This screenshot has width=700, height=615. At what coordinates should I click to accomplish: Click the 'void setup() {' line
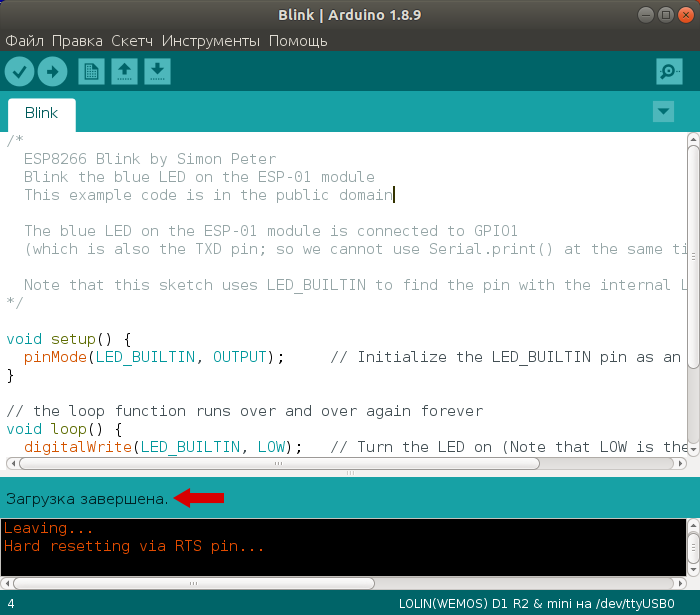tap(69, 339)
